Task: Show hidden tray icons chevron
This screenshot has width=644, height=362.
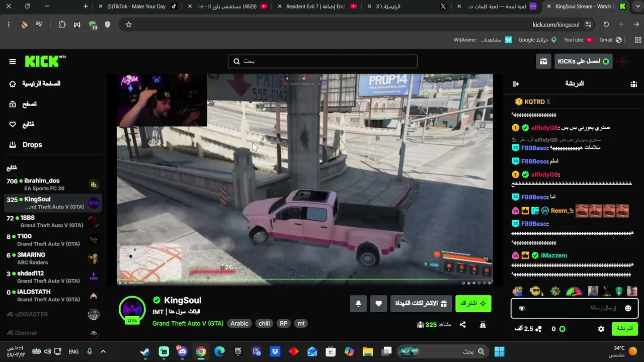Action: [x=103, y=352]
